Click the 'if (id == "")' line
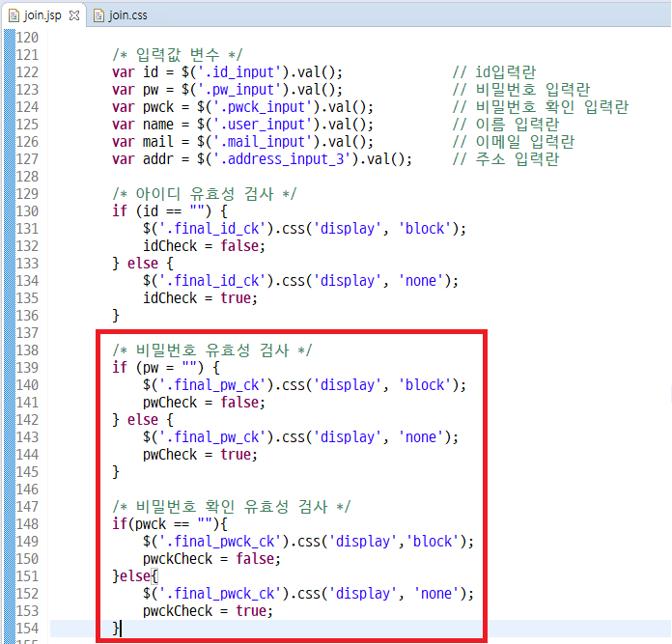672x644 pixels. (170, 211)
